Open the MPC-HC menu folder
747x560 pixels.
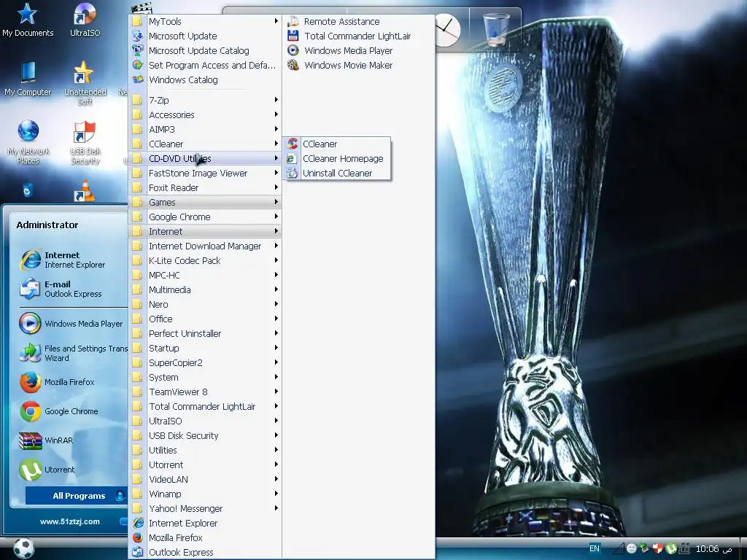coord(205,275)
